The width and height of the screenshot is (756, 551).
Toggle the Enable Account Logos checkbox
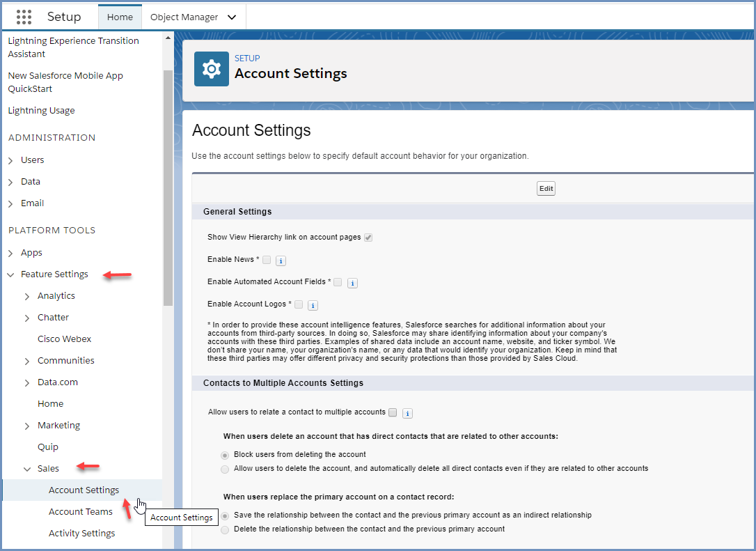pyautogui.click(x=299, y=304)
